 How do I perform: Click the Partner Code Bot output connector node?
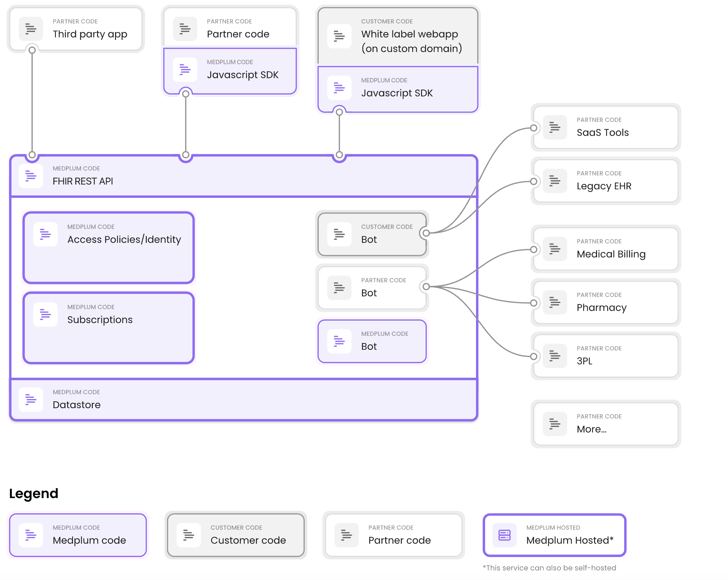coord(426,287)
